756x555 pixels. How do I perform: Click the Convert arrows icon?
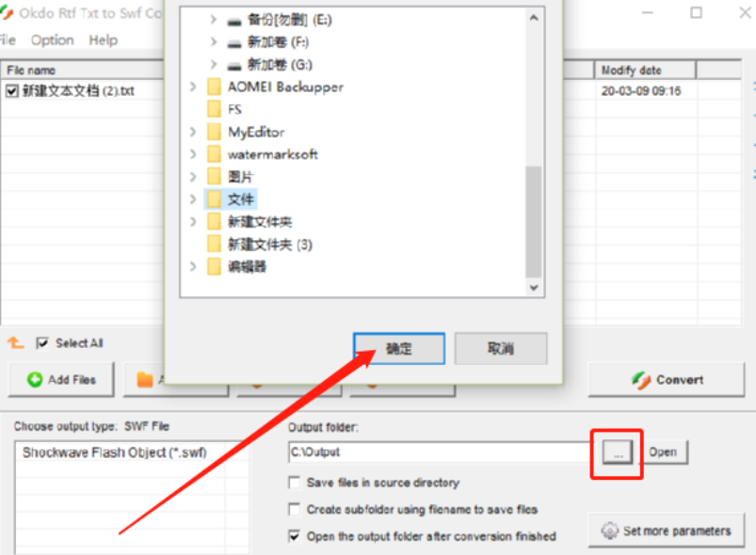[641, 380]
